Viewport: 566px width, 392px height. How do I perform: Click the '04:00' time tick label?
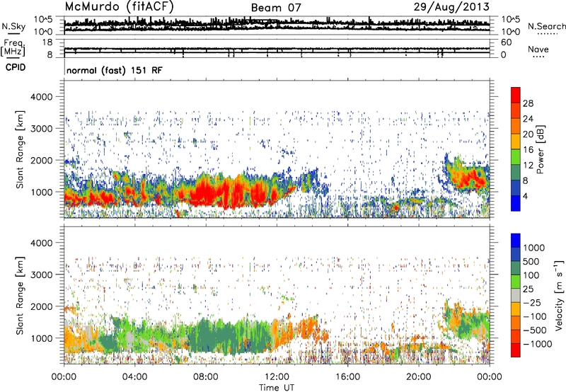pyautogui.click(x=134, y=377)
